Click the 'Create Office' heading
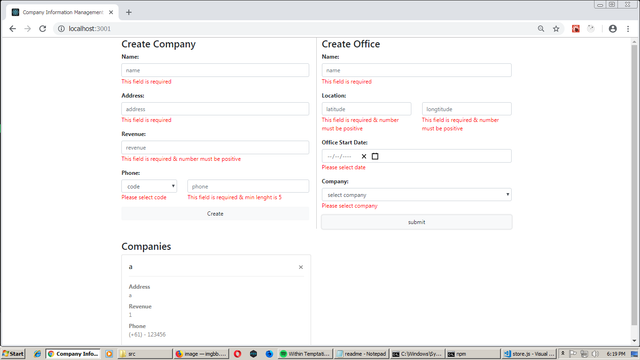The height and width of the screenshot is (360, 640). click(351, 44)
